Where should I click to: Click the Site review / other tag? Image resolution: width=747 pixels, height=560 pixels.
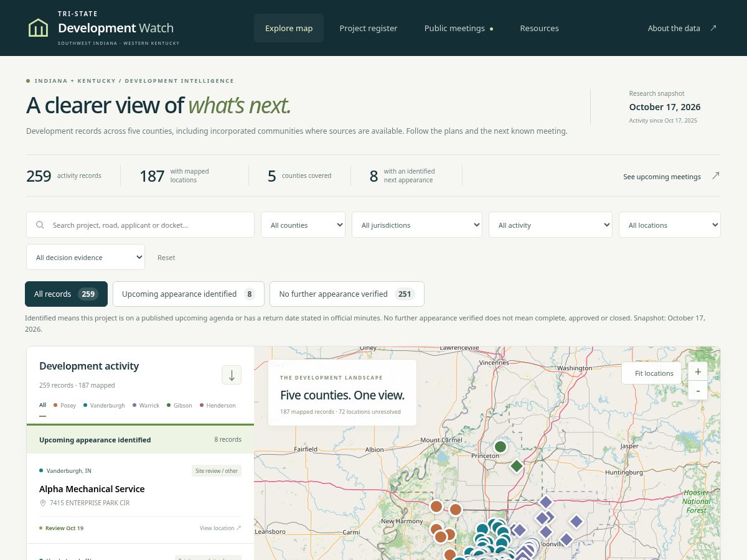(x=217, y=471)
